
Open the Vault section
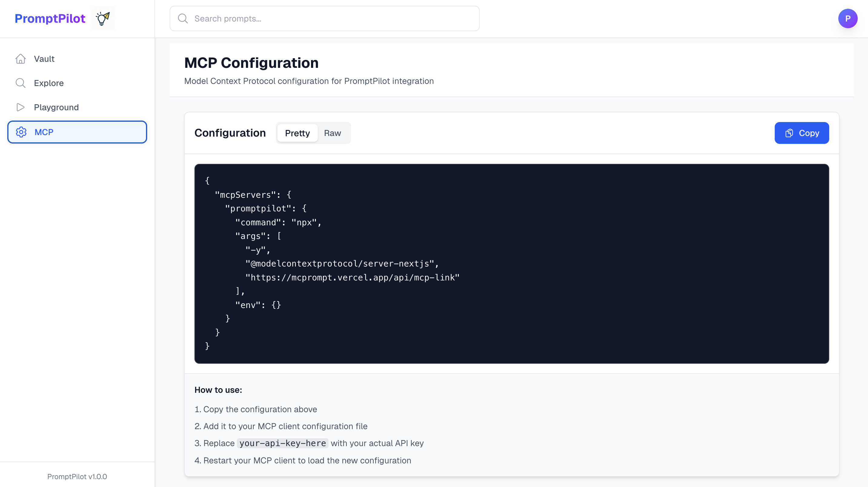44,59
